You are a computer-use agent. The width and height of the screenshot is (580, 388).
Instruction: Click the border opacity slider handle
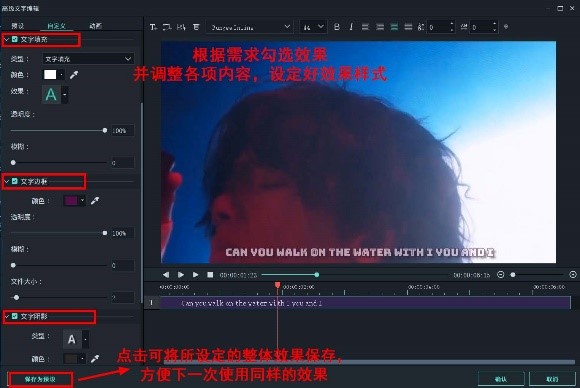coord(105,233)
